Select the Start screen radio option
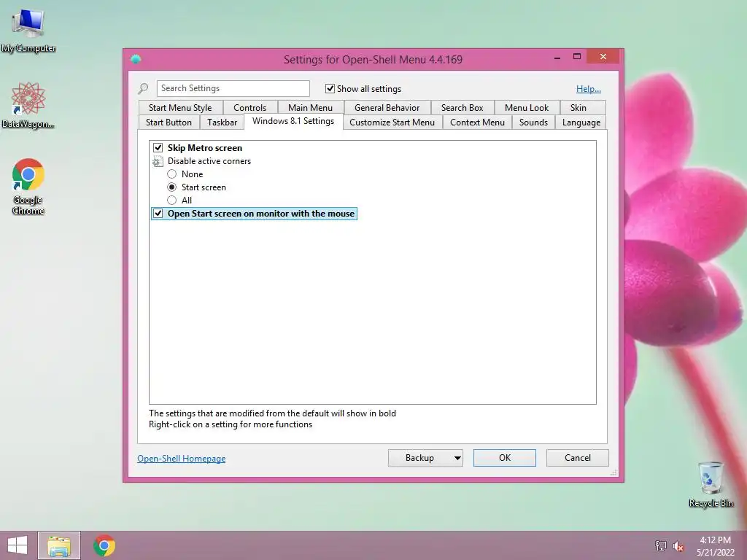 tap(172, 187)
